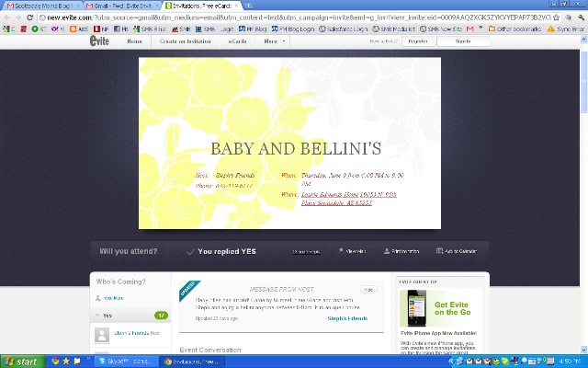Screen dimensions: 588x368
Task: Click the Register button
Action: point(418,41)
